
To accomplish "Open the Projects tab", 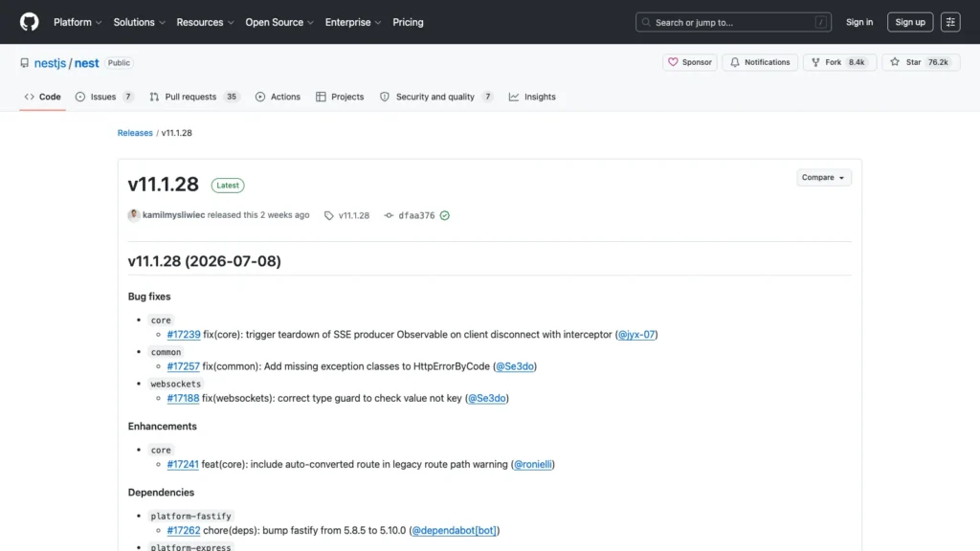I will 340,97.
